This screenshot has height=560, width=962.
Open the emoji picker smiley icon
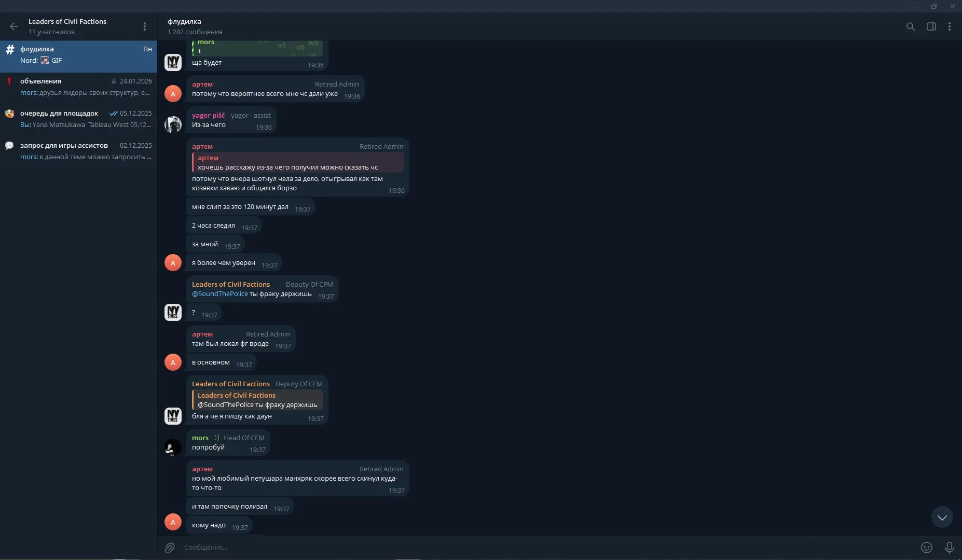click(926, 548)
